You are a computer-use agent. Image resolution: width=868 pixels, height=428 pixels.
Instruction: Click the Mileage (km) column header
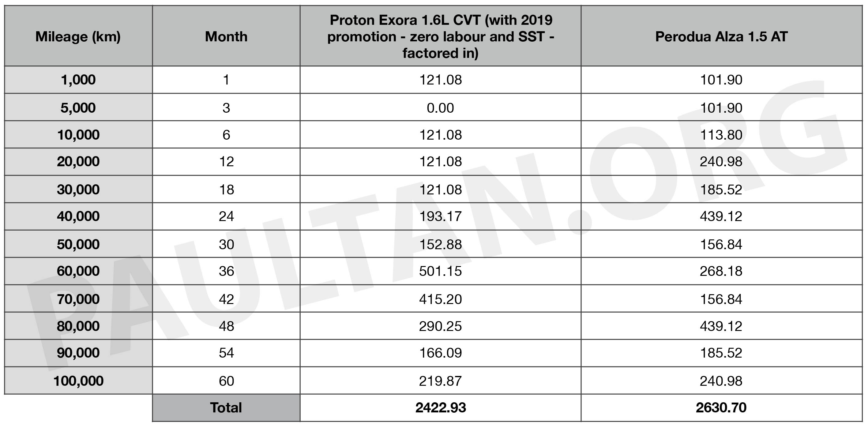(78, 36)
